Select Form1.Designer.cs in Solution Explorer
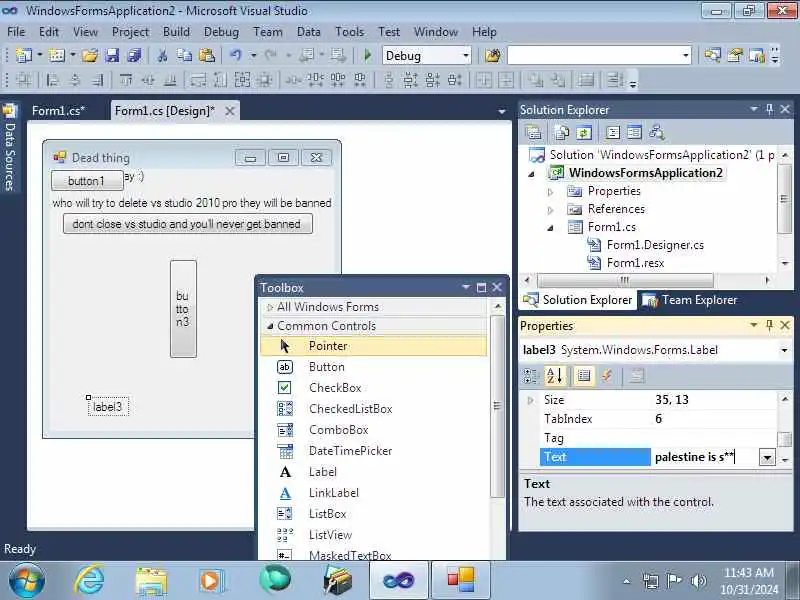The image size is (800, 600). click(655, 245)
